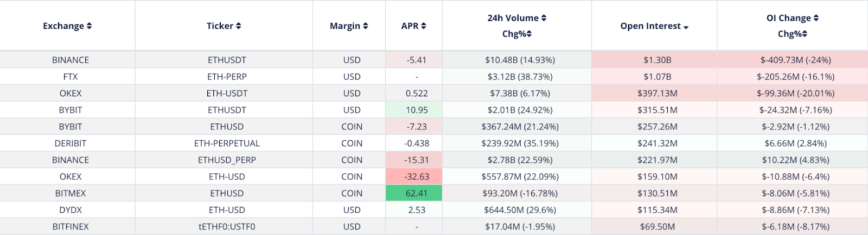Click the red -32.63 APR cell
Viewport: 868px width, 235px height.
(416, 177)
